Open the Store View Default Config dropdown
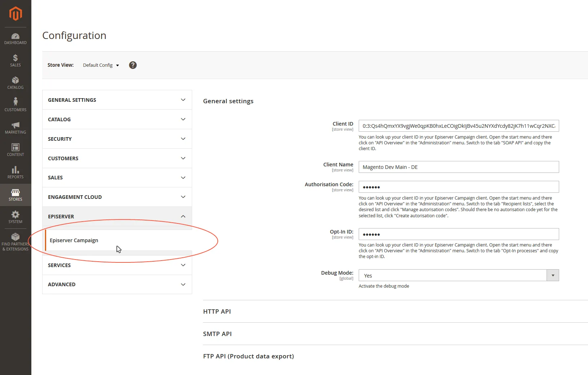The height and width of the screenshot is (375, 588). pos(101,65)
